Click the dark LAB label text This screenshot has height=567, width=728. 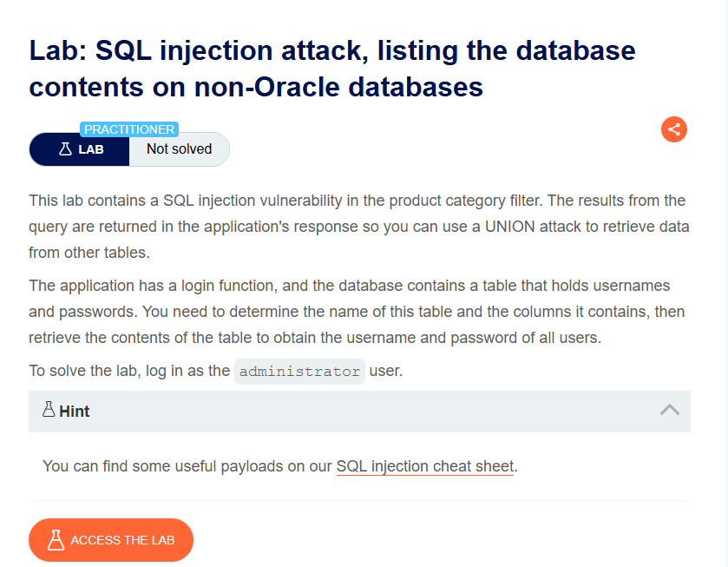(x=91, y=149)
